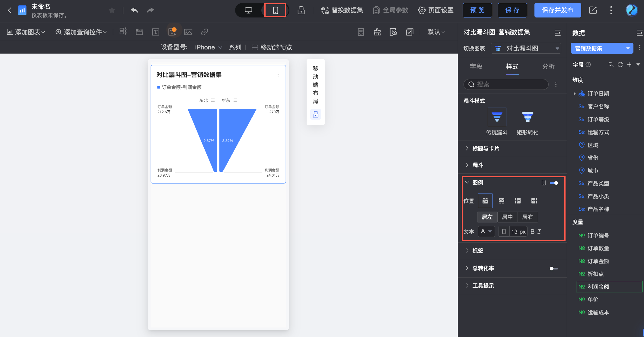The image size is (644, 337).
Task: Select 居中 legend alignment option
Action: [x=507, y=217]
